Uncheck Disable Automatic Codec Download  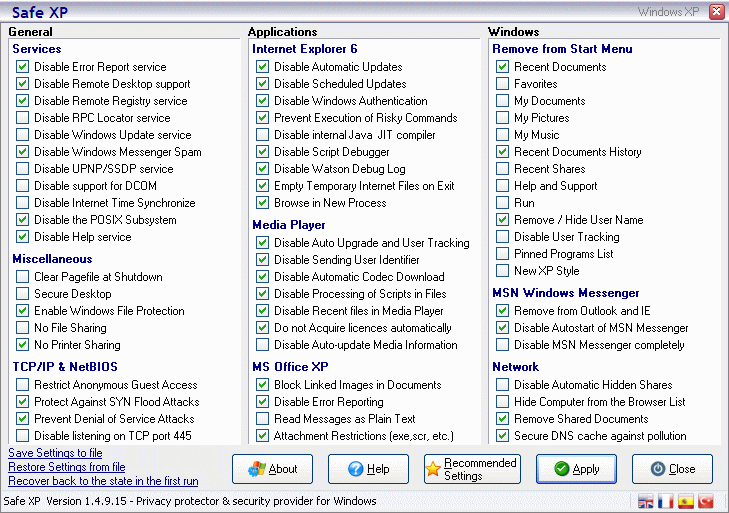[262, 277]
